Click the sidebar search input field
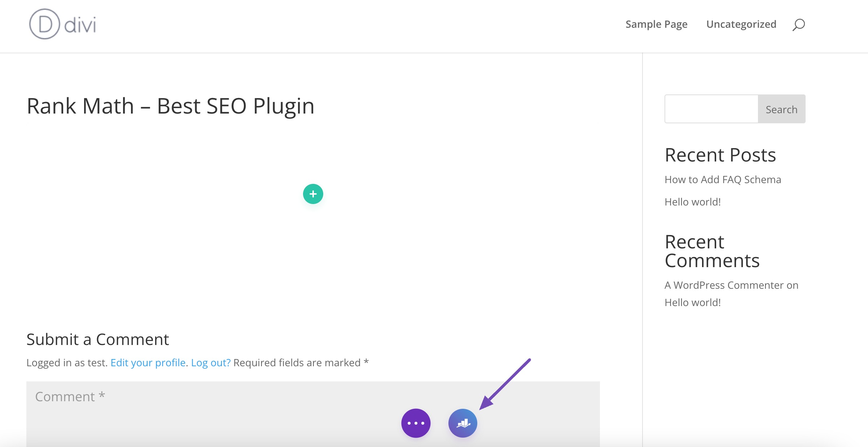Viewport: 868px width, 447px height. 711,109
